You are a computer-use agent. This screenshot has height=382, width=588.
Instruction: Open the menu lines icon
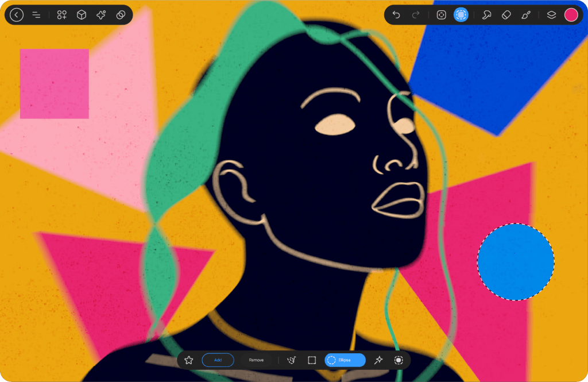click(36, 15)
